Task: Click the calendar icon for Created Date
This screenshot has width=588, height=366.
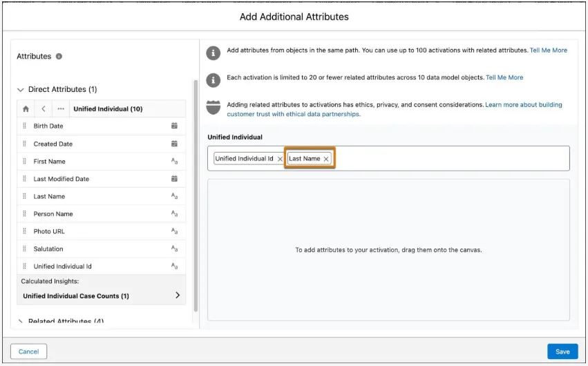Action: click(x=174, y=144)
